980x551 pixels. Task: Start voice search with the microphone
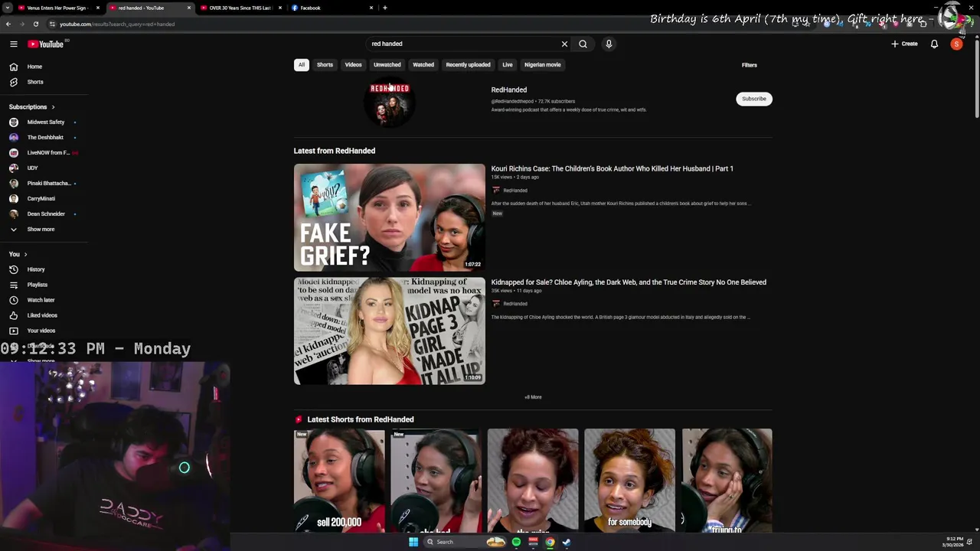(609, 44)
